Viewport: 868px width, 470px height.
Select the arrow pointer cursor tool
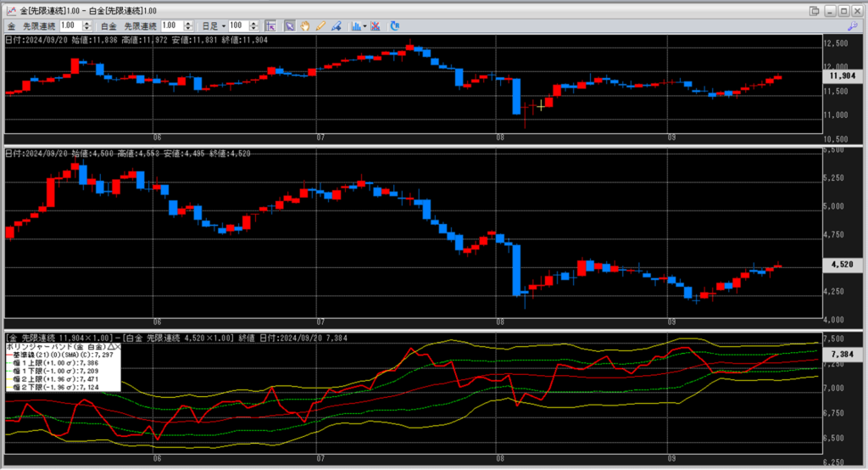[x=289, y=26]
